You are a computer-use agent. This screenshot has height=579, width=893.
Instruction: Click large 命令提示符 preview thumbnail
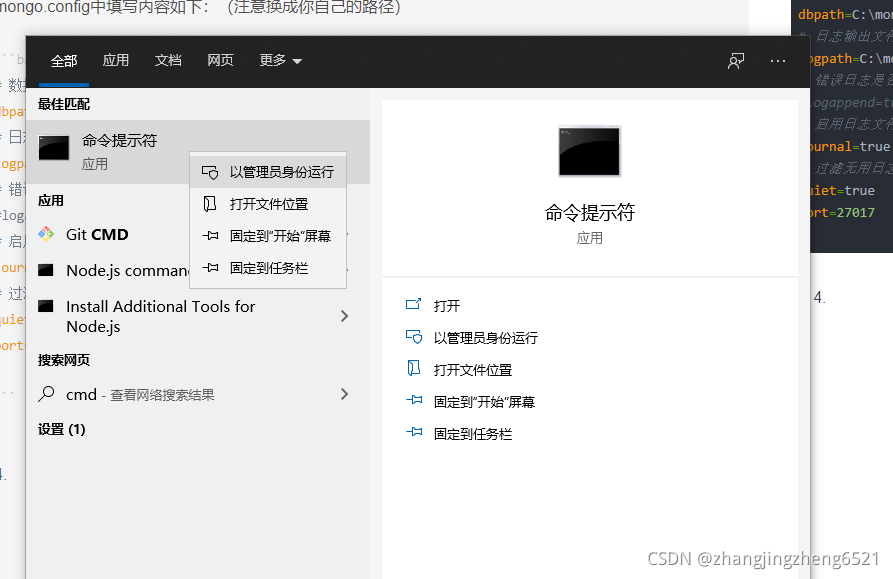coord(589,151)
